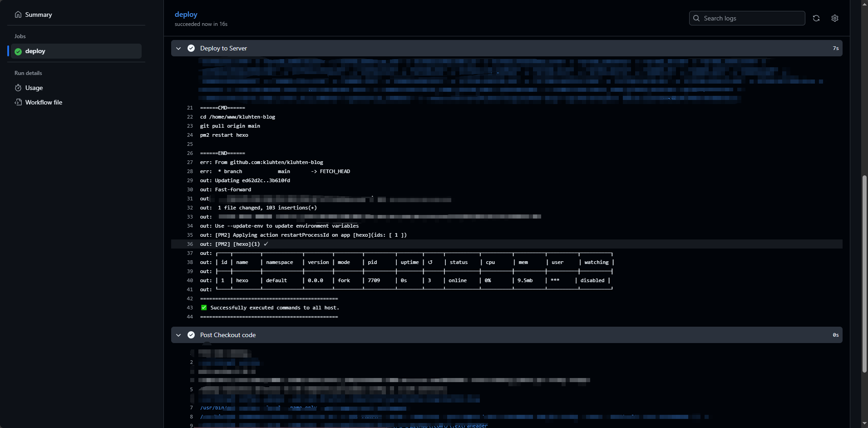Click the magnifier icon in search logs

point(696,18)
